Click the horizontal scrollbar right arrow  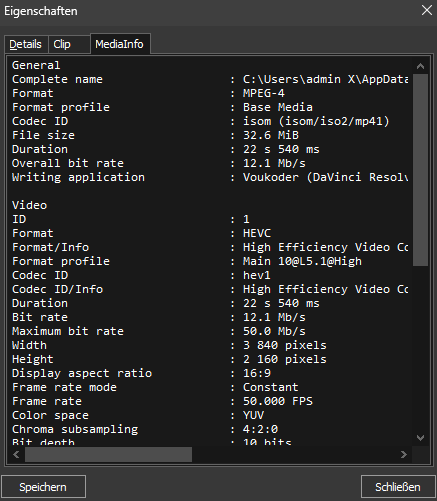pos(404,454)
